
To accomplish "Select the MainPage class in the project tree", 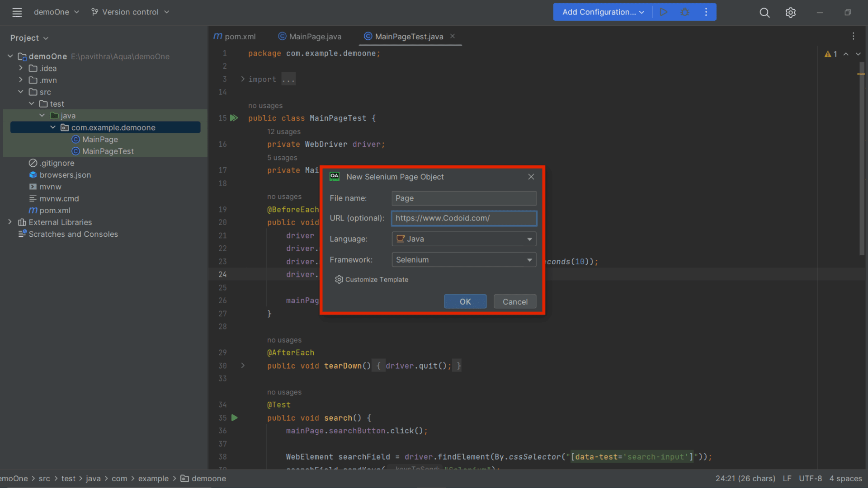I will click(99, 139).
